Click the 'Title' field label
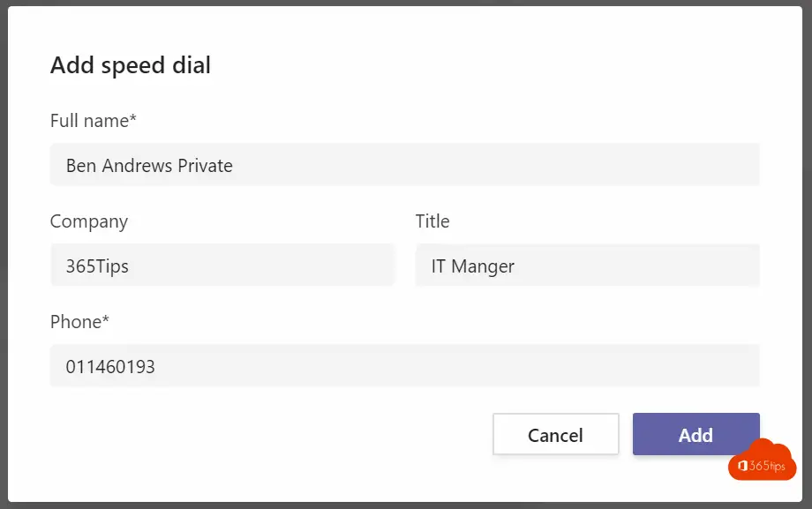Viewport: 812px width, 509px height. (432, 221)
